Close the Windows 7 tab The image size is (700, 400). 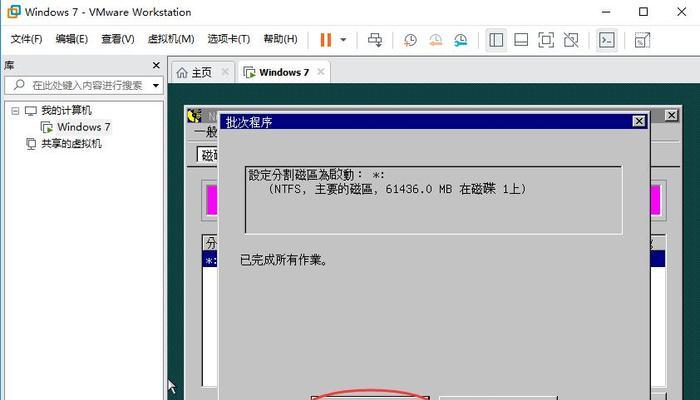coord(321,72)
